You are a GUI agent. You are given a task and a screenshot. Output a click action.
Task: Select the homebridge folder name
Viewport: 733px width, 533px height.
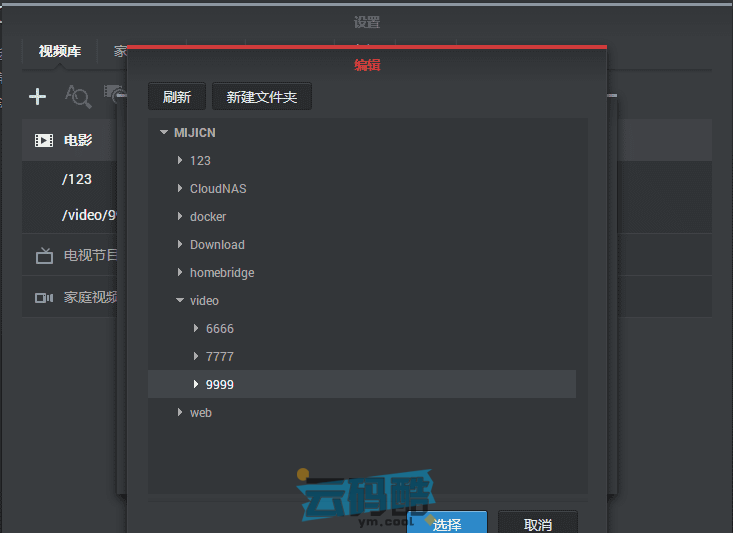222,273
